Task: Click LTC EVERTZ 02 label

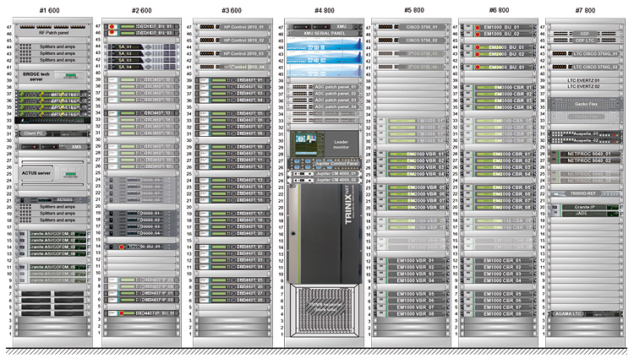Action: coord(583,86)
